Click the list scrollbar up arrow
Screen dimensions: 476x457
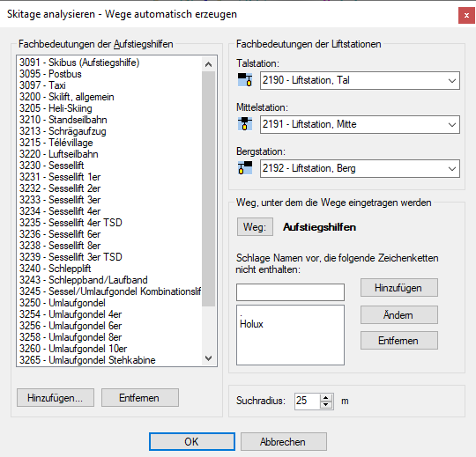click(x=208, y=64)
